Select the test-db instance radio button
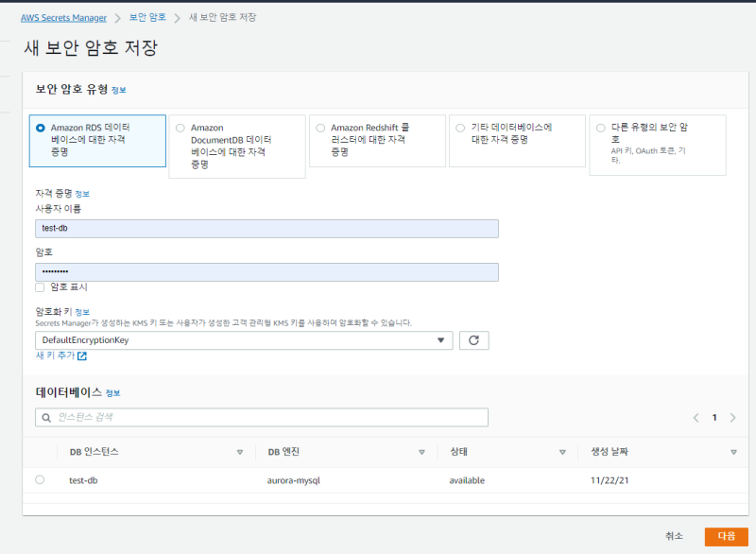The image size is (756, 554). point(40,480)
